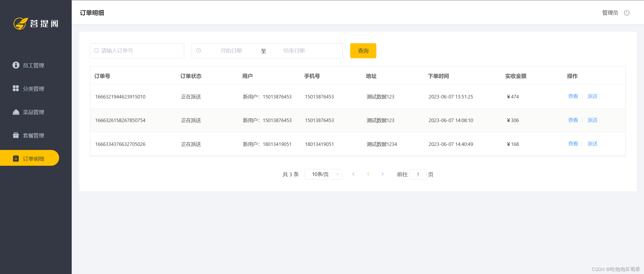Screen dimensions: 644x274
Task: Open the 员工管理 menu item
Action: click(33, 65)
